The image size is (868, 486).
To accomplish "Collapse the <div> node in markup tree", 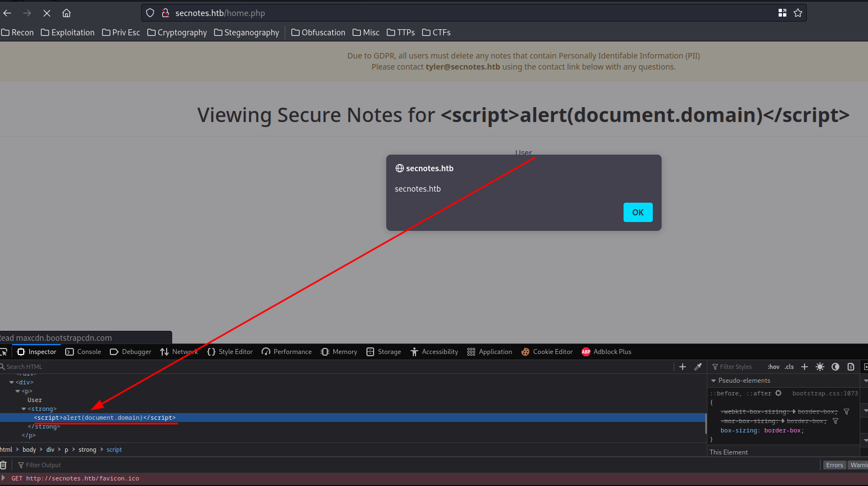I will [x=12, y=382].
